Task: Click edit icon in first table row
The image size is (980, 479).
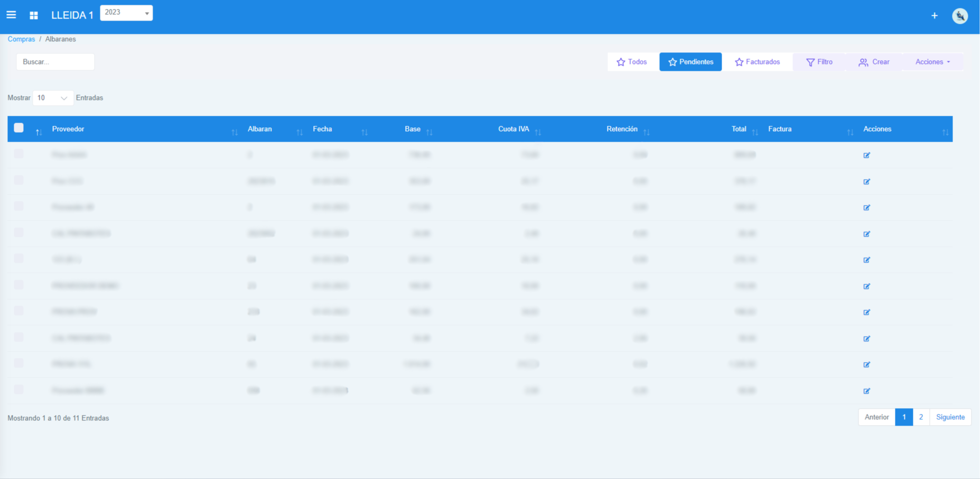Action: [866, 155]
